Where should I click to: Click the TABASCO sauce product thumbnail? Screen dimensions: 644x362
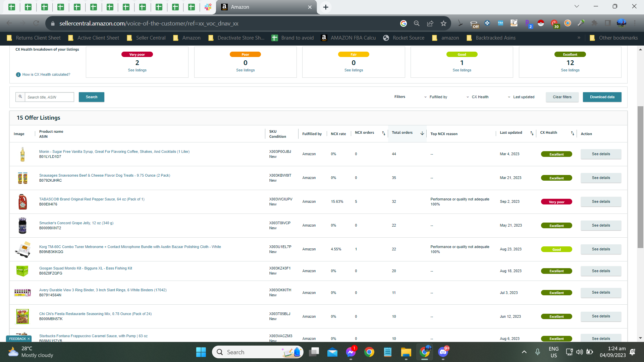coord(22,202)
